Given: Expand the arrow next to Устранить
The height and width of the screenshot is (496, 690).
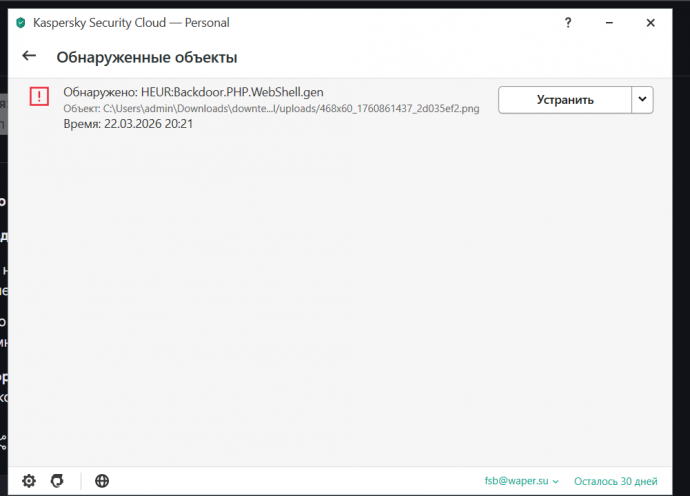Looking at the screenshot, I should pos(643,99).
